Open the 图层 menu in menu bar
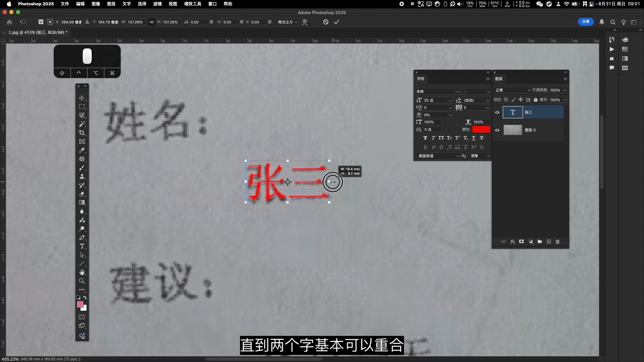644x362 pixels. pyautogui.click(x=111, y=4)
